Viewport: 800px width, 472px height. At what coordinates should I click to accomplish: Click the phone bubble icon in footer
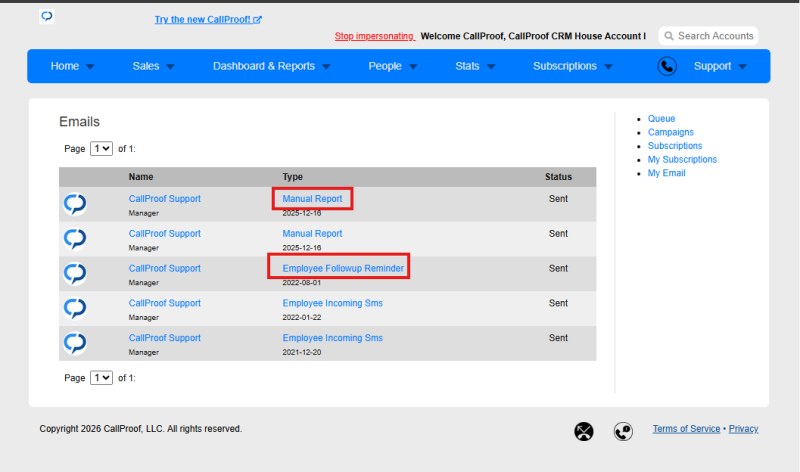[x=623, y=432]
